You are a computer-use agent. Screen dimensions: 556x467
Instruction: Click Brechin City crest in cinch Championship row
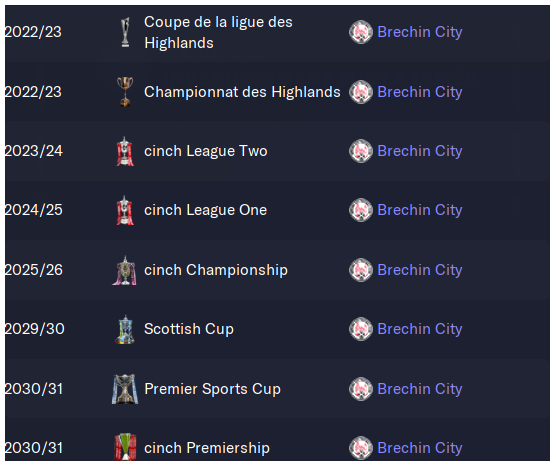(361, 270)
